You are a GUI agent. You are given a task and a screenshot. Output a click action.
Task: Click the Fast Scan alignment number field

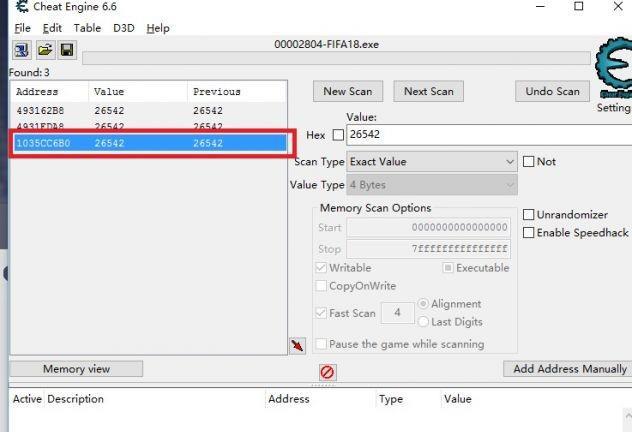pyautogui.click(x=398, y=313)
